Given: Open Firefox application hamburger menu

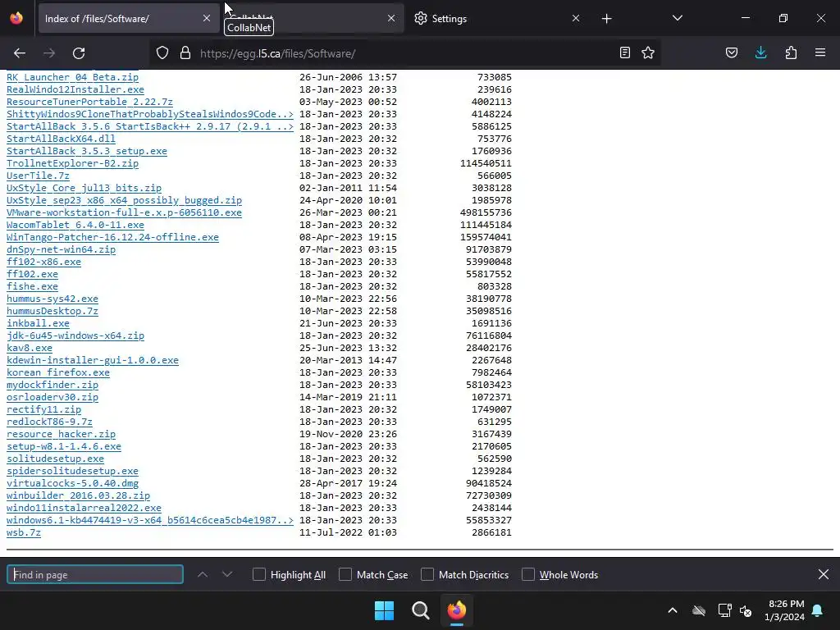Looking at the screenshot, I should point(820,52).
